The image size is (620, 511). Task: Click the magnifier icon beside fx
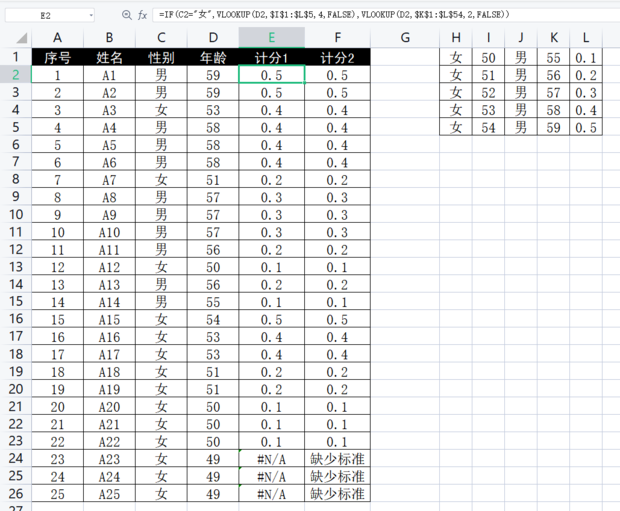126,15
